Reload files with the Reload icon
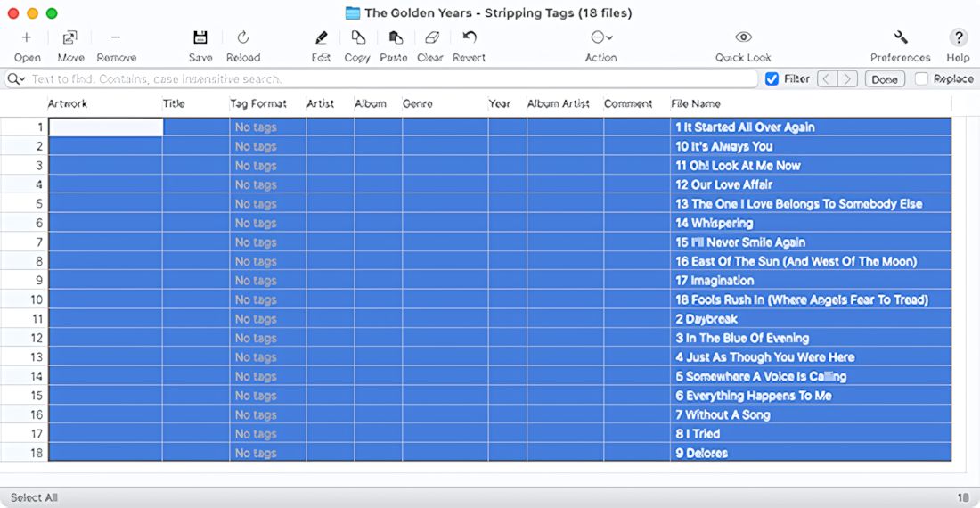 (243, 37)
